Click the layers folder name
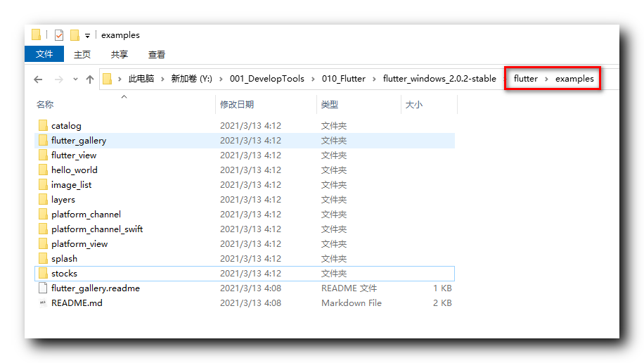The height and width of the screenshot is (363, 644). point(63,200)
